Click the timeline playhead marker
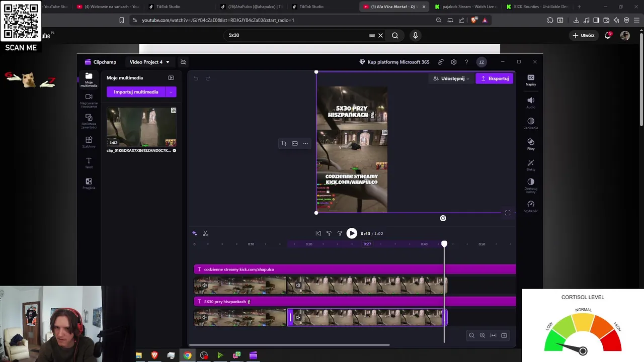Screen dimensions: 644x362 coord(444,244)
